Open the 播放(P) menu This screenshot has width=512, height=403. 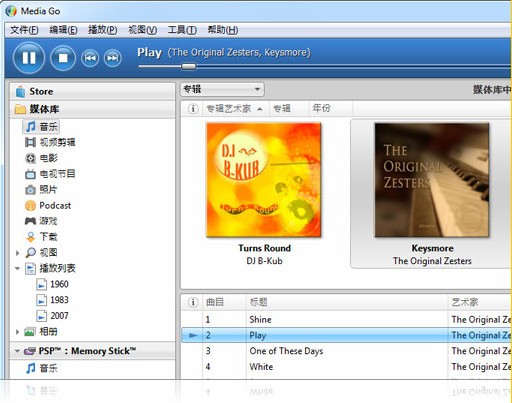pyautogui.click(x=103, y=30)
